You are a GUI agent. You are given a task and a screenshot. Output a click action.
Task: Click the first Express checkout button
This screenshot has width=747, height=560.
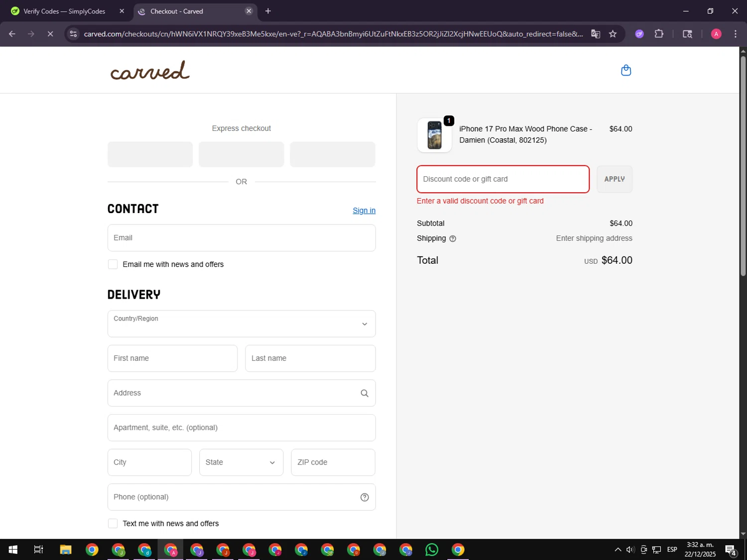coord(150,154)
